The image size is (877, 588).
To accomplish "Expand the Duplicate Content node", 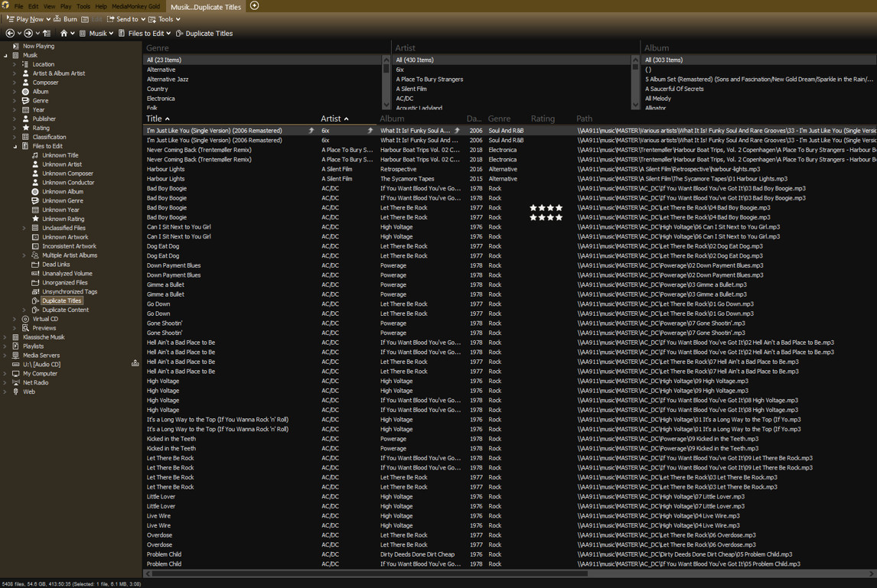I will [24, 310].
